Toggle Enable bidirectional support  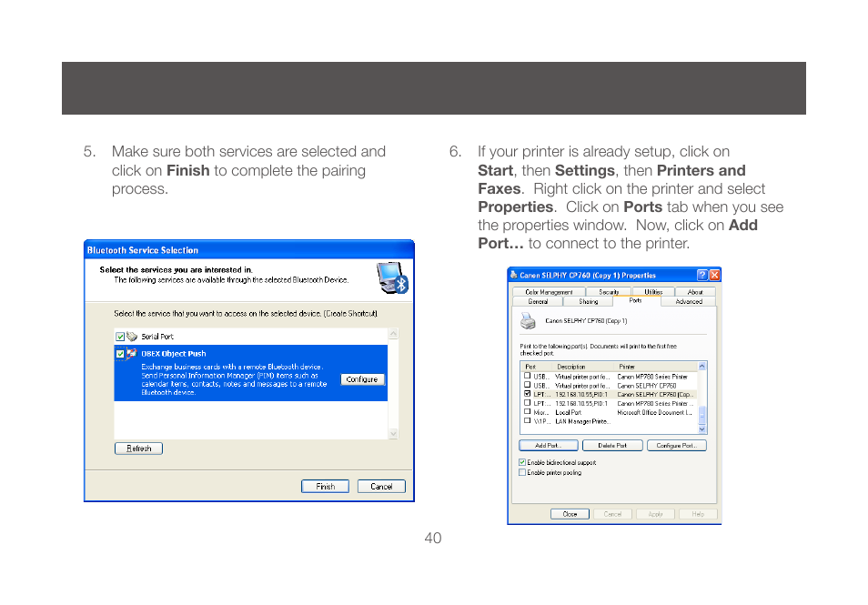pyautogui.click(x=522, y=462)
